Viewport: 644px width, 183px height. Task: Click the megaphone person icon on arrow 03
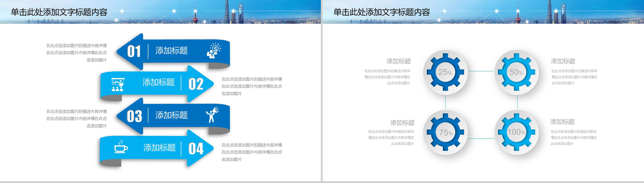tap(212, 115)
